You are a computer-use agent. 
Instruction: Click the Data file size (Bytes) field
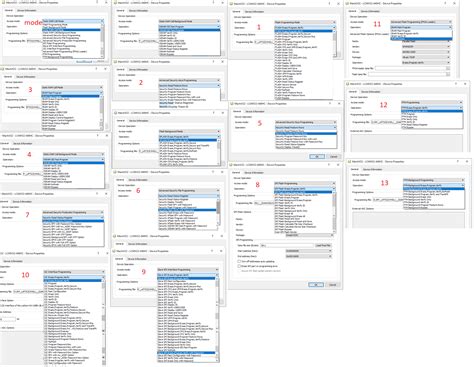point(287,245)
